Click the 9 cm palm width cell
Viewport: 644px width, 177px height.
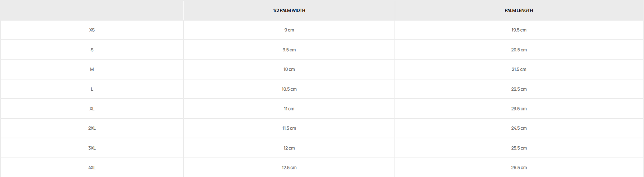coord(289,30)
